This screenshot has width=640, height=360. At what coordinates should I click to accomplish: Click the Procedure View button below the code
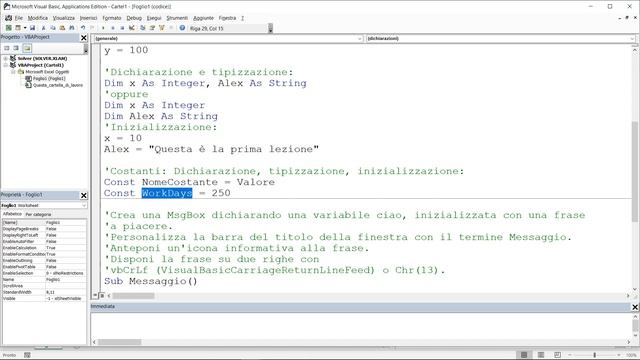[x=95, y=295]
